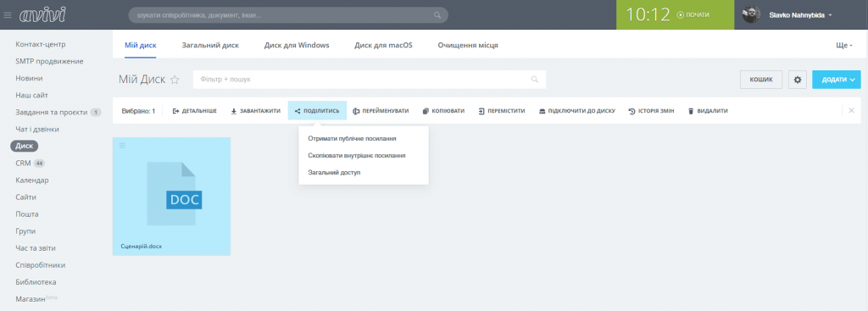Image resolution: width=868 pixels, height=311 pixels.
Task: Open Пошта in the sidebar
Action: point(27,214)
